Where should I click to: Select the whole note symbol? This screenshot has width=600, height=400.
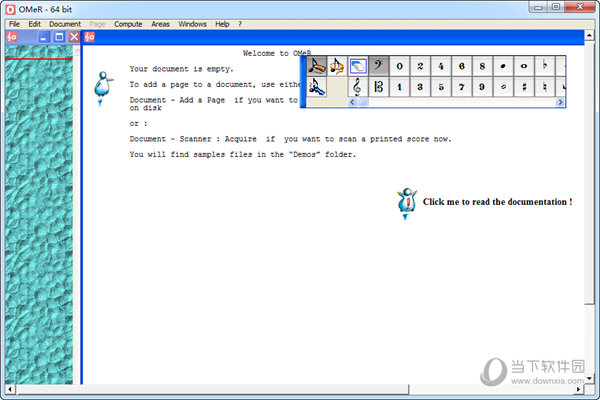click(523, 66)
